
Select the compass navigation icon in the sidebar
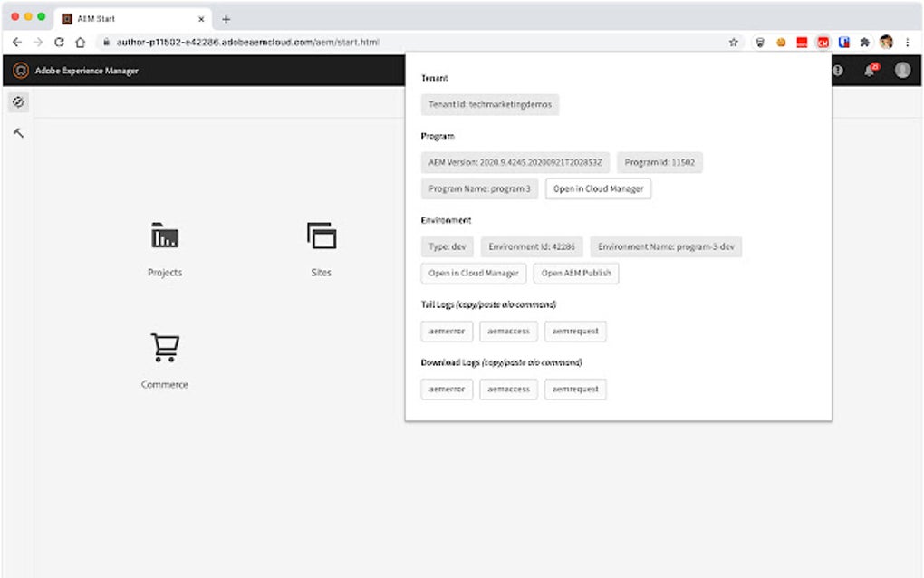(18, 101)
